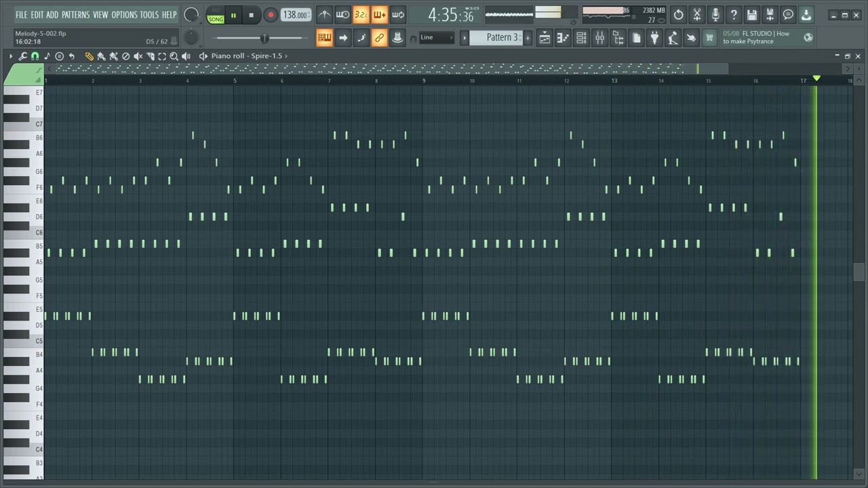The image size is (868, 488).
Task: Open the project picker page icon
Action: (636, 38)
